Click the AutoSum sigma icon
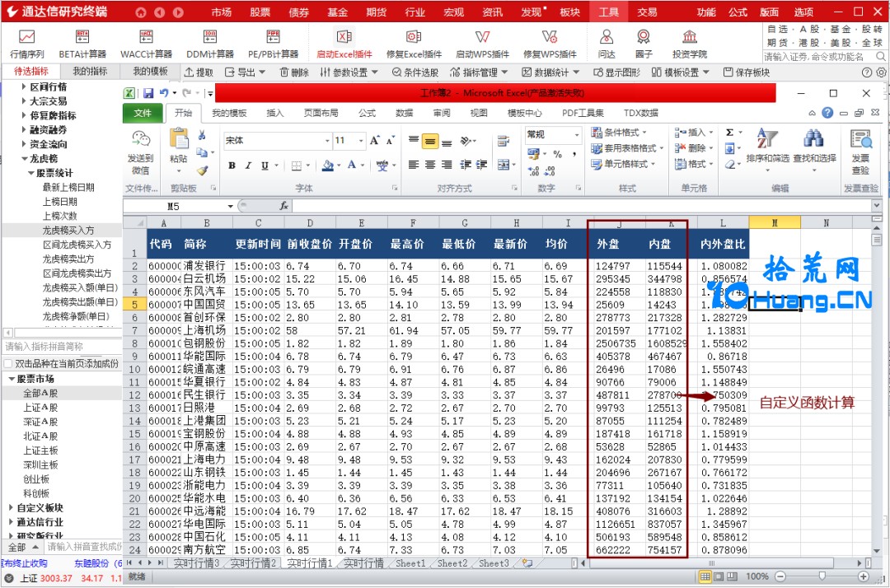The image size is (890, 588). [x=730, y=132]
